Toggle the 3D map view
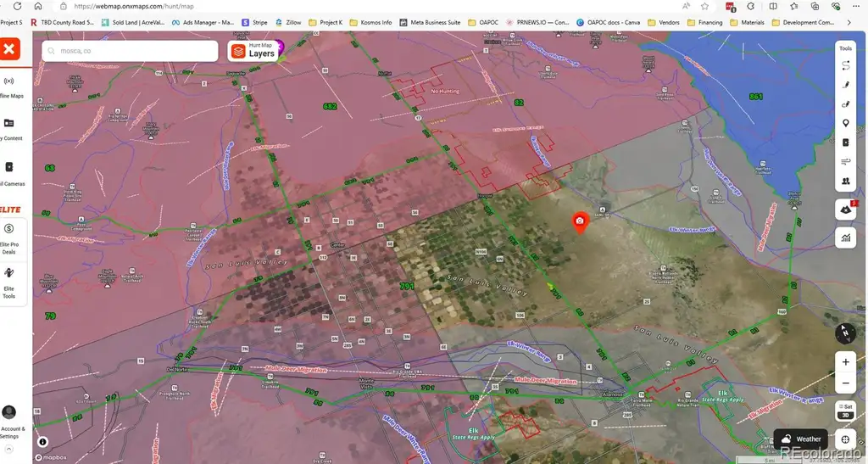 [845, 416]
